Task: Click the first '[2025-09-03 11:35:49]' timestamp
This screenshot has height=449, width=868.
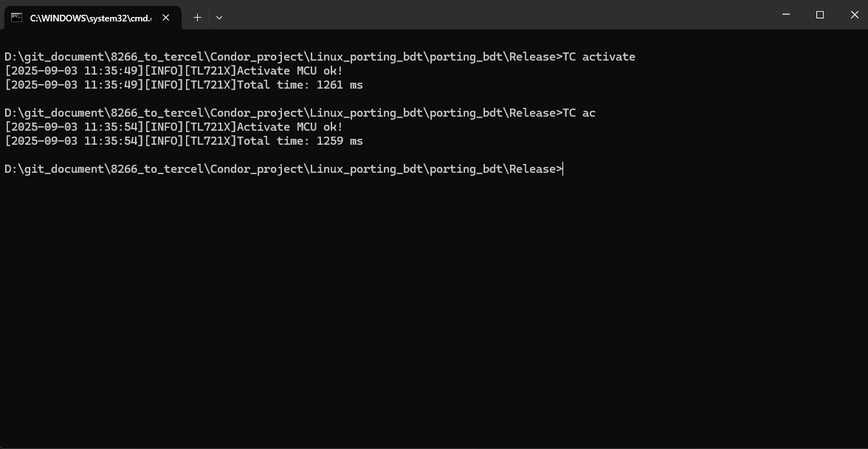Action: point(74,71)
